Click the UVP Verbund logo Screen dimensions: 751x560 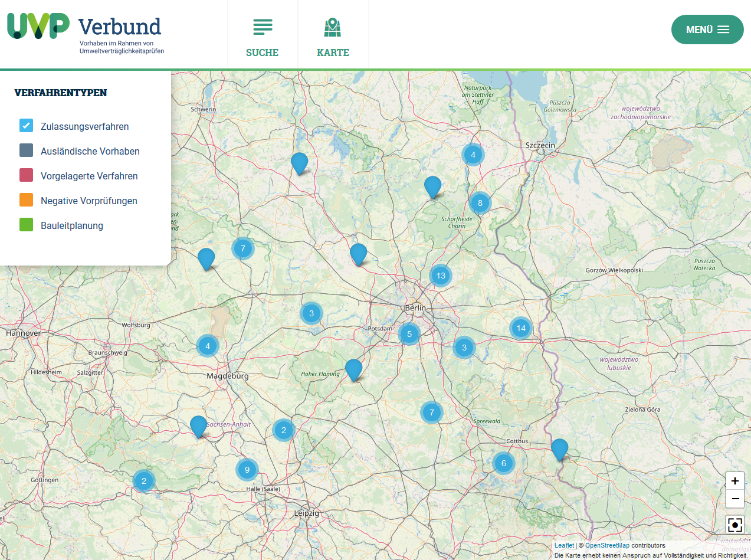[x=86, y=33]
